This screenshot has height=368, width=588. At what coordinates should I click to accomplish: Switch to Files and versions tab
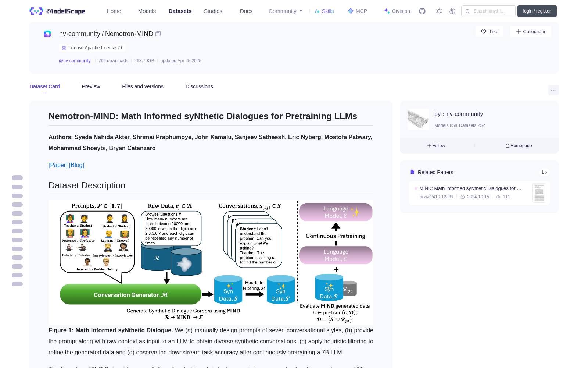click(x=143, y=86)
